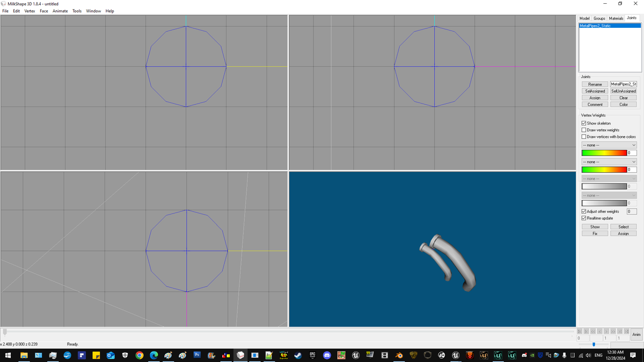The image size is (644, 362).
Task: Click Assign button in Vertex Weights group
Action: tap(624, 233)
